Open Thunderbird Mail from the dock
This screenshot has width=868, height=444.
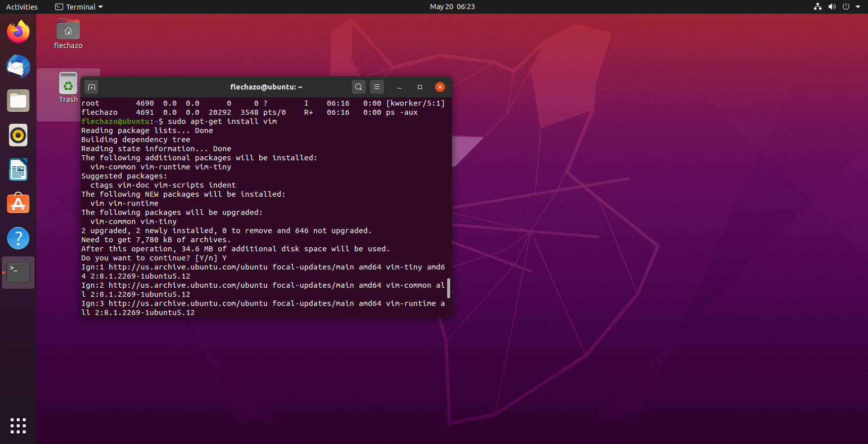tap(18, 67)
